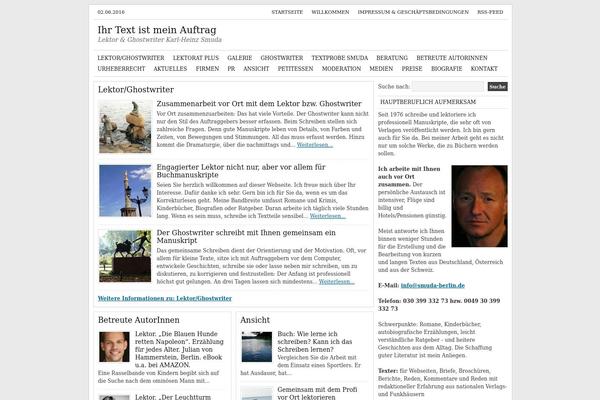Open Firmen menu item
Image resolution: width=600 pixels, height=400 pixels.
pyautogui.click(x=207, y=69)
